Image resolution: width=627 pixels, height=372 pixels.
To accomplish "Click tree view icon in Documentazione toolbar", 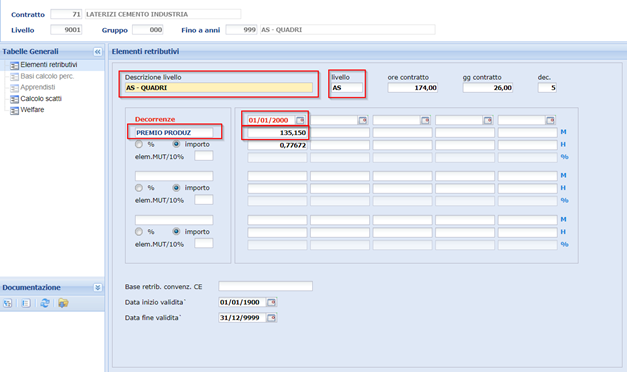I will (8, 303).
